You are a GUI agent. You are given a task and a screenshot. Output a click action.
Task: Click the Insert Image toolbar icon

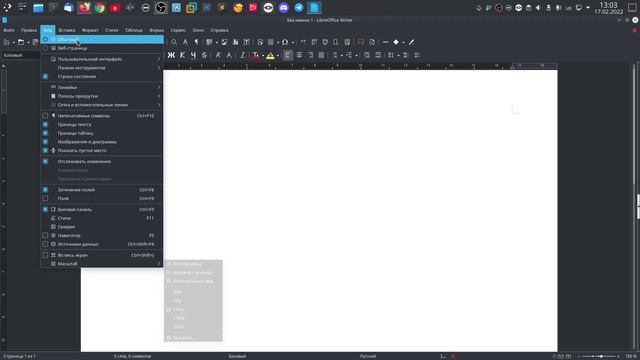[x=224, y=42]
